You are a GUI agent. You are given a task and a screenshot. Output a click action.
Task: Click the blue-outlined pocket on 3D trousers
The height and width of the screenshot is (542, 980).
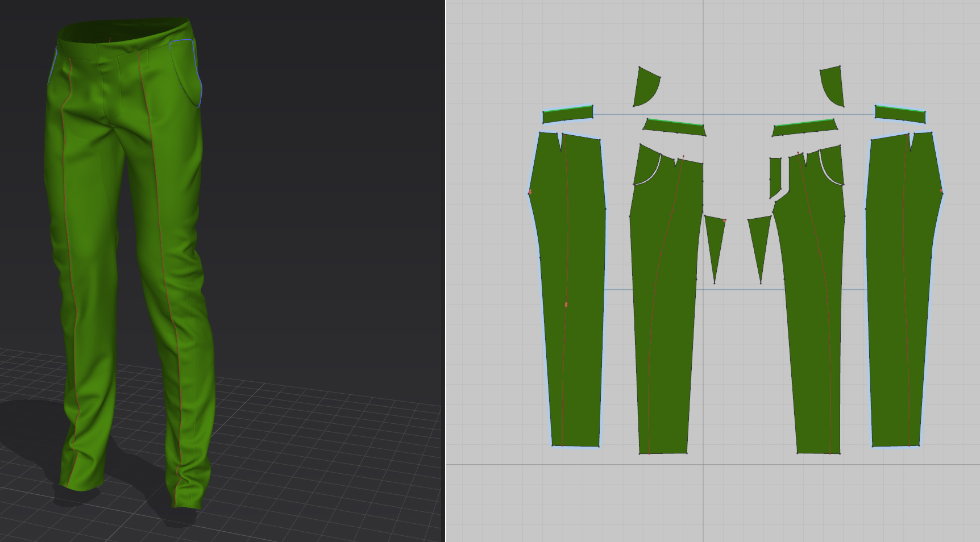click(188, 71)
